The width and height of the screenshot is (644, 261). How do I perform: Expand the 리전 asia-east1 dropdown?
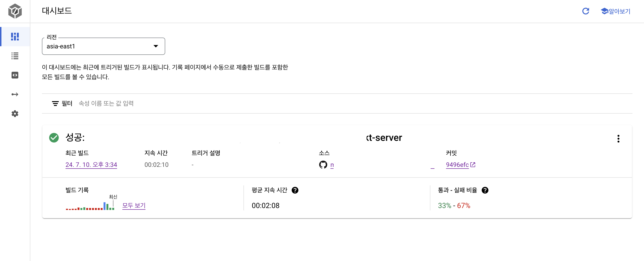[104, 46]
